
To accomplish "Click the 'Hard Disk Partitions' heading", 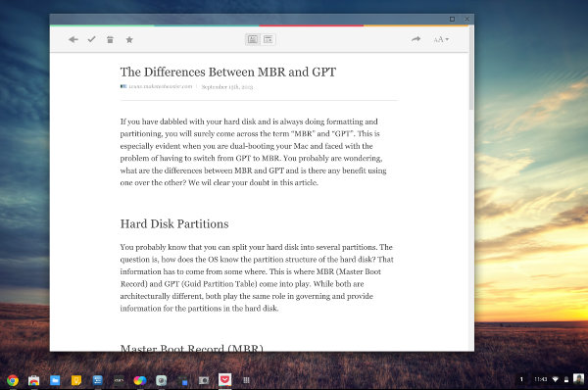I will point(174,223).
